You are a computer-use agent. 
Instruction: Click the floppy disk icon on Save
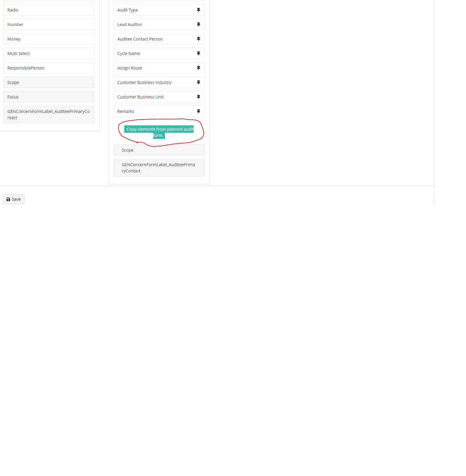click(x=8, y=199)
